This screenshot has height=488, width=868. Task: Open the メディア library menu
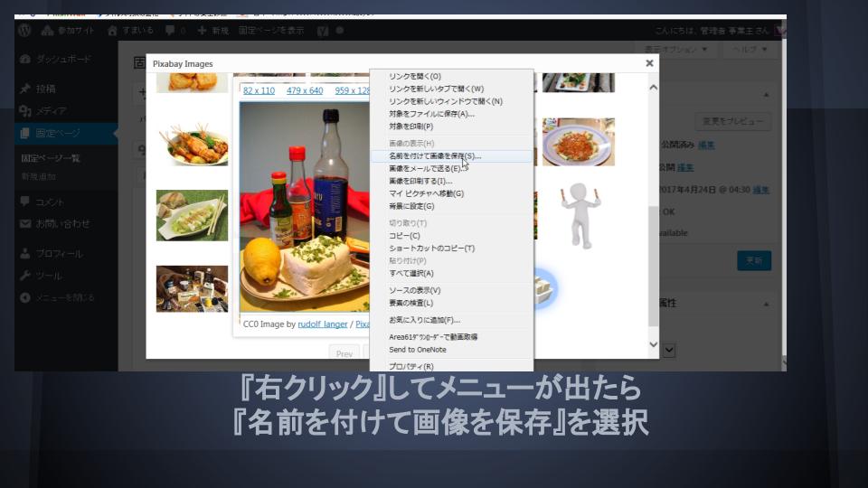click(51, 110)
